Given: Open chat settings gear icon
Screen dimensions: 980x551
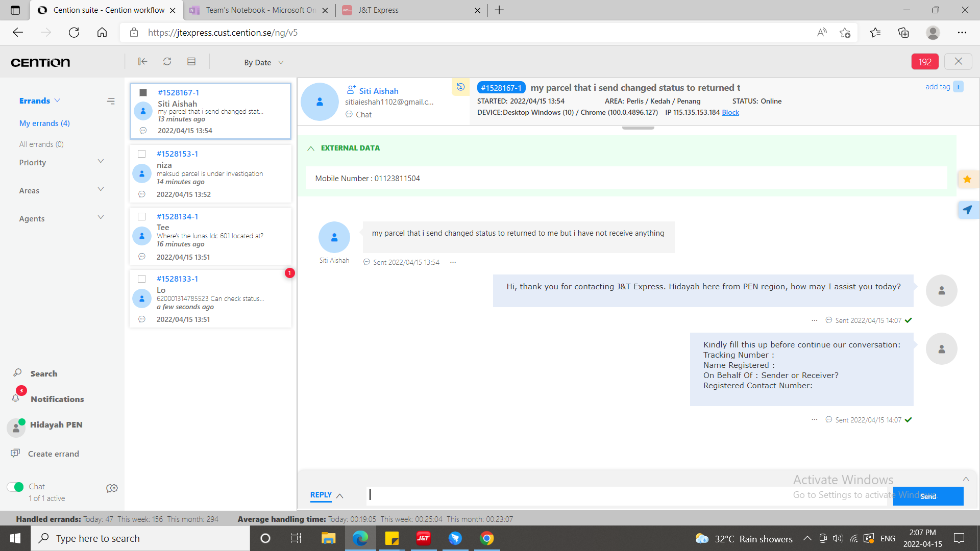Looking at the screenshot, I should point(112,488).
